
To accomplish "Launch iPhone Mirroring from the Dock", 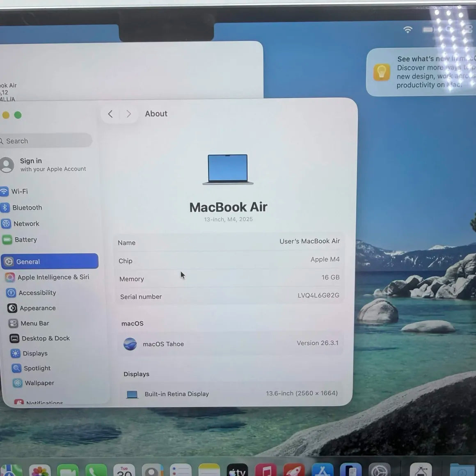I will 350,470.
